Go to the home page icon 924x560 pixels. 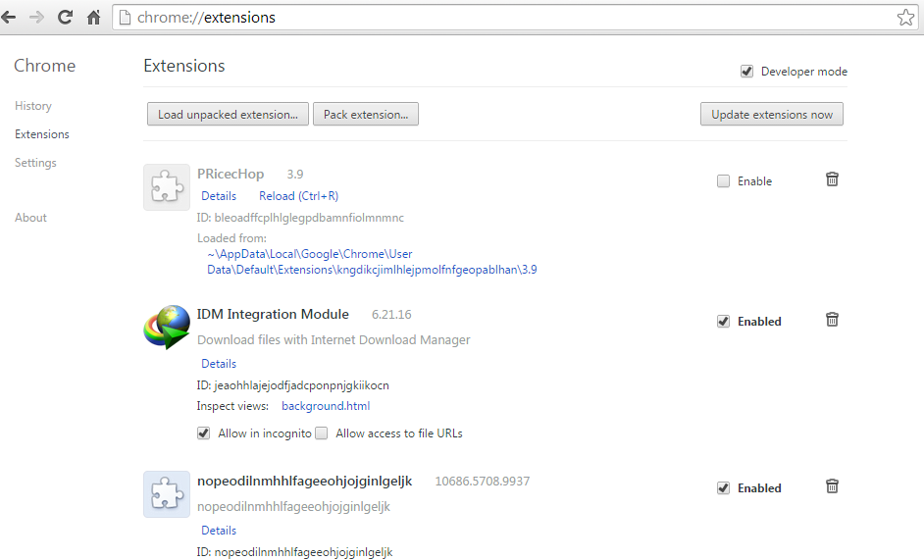point(94,17)
